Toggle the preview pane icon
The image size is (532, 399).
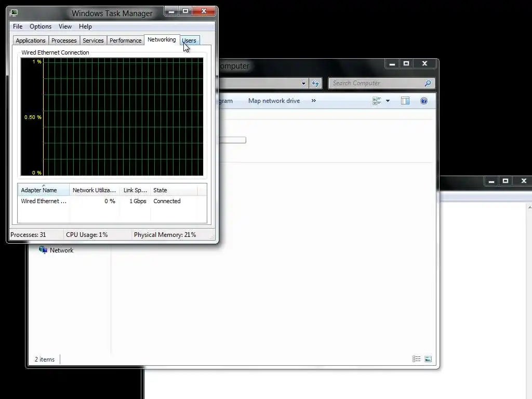[405, 101]
